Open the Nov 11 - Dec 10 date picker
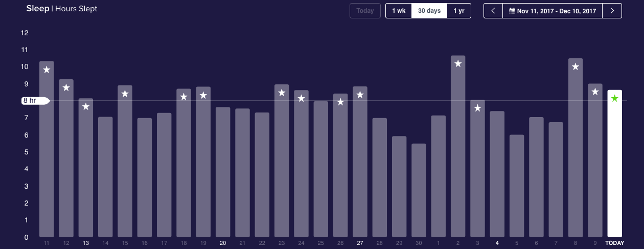This screenshot has width=644, height=249. (553, 11)
